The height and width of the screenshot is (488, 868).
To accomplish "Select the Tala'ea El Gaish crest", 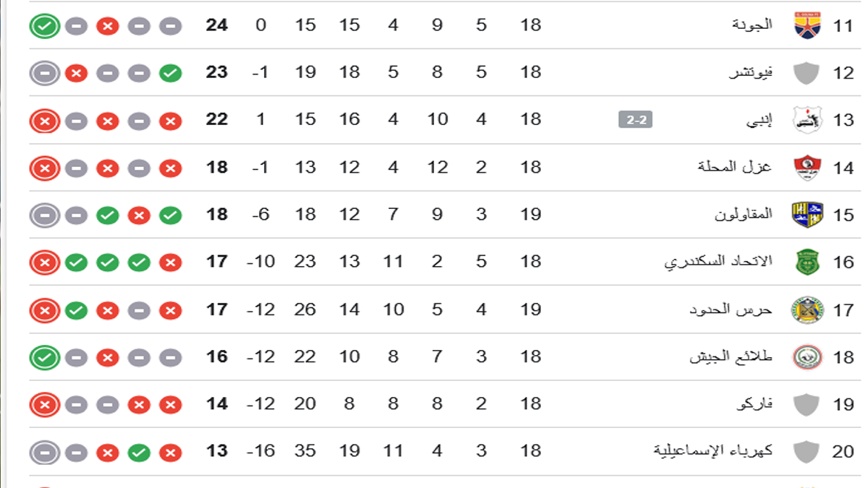I will [x=804, y=357].
